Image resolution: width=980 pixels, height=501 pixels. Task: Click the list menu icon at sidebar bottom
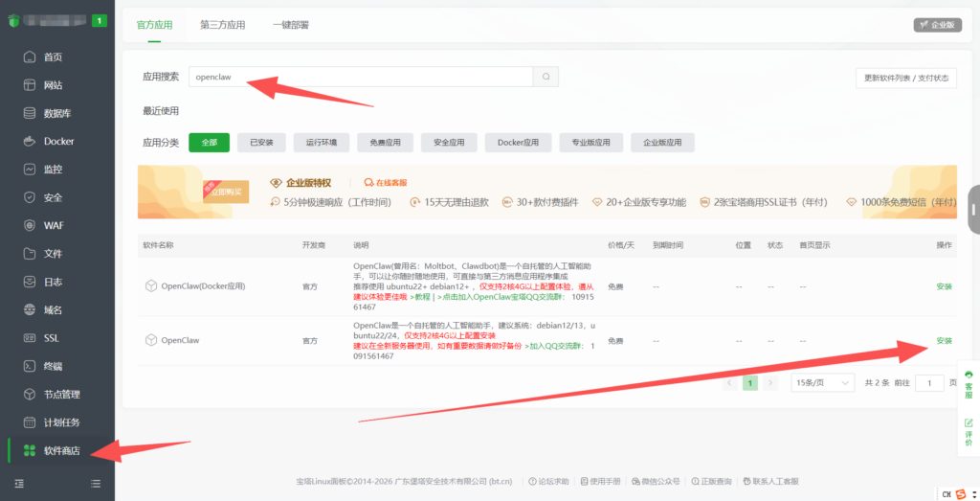pos(96,484)
